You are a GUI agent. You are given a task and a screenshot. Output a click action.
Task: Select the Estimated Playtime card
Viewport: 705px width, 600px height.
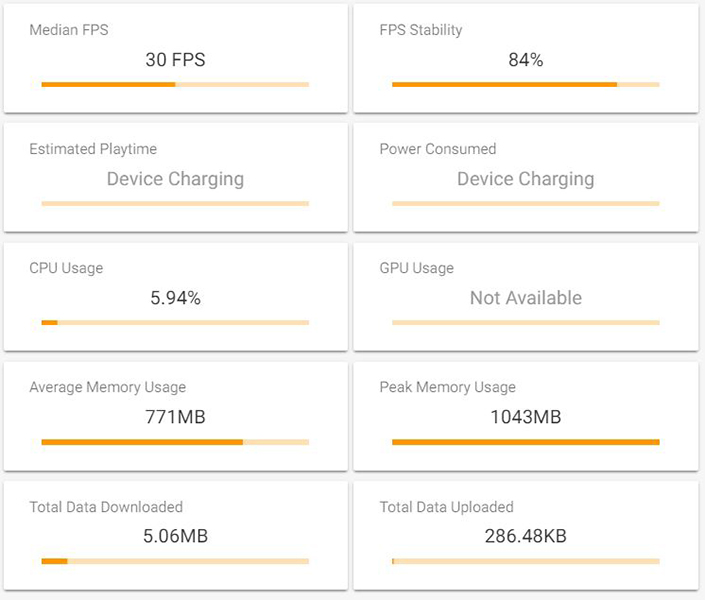[x=175, y=178]
